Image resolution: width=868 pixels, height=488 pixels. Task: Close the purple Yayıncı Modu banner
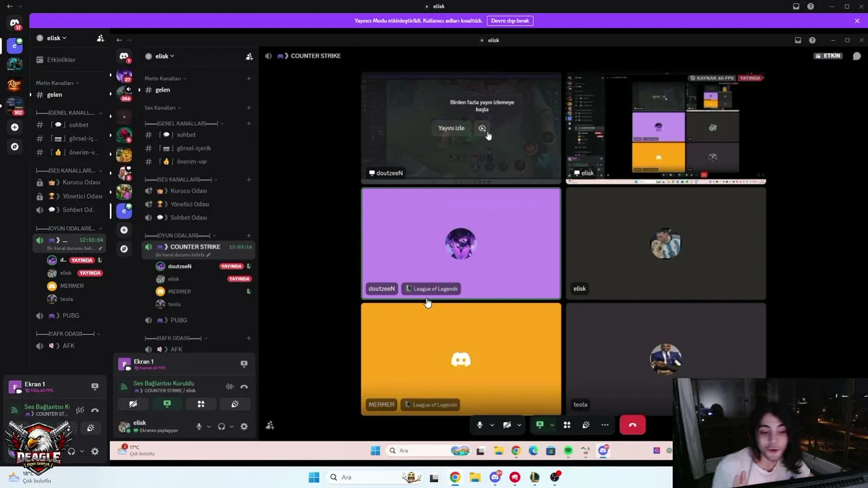[857, 21]
